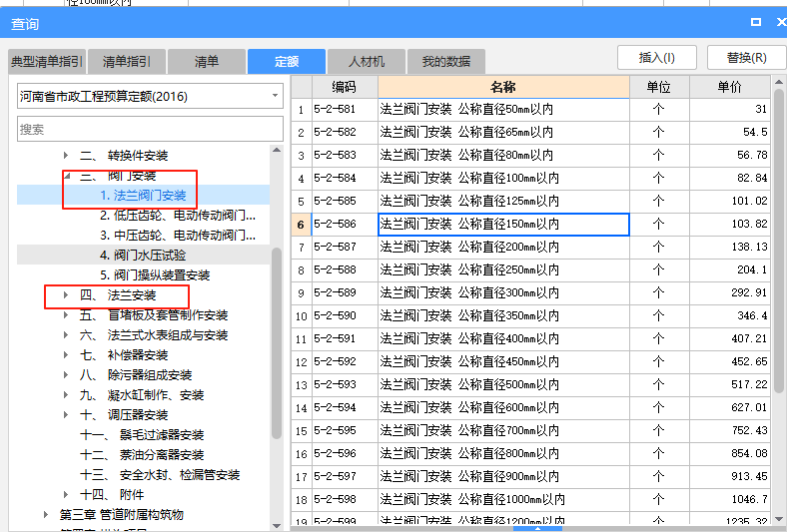Image resolution: width=787 pixels, height=532 pixels.
Task: Select row 公称直径65mm以内
Action: pos(503,132)
